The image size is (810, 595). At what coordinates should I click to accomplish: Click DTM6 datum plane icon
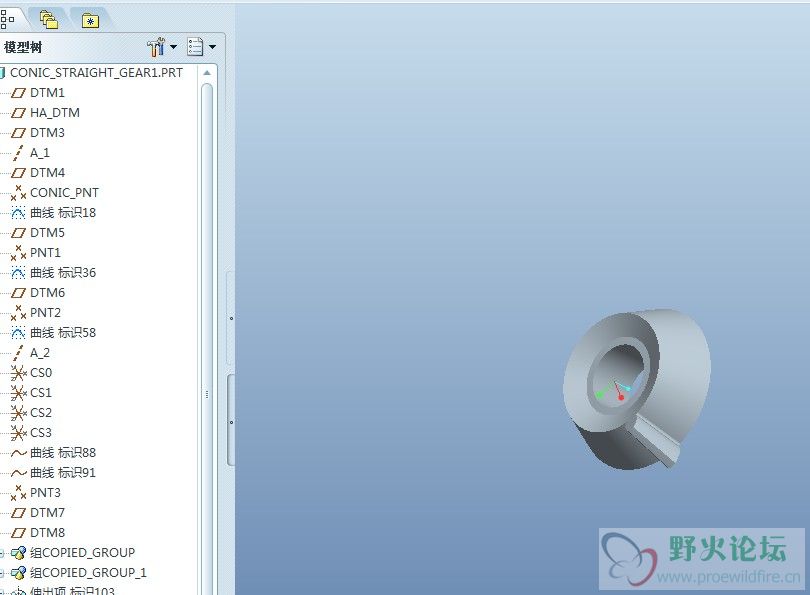coord(19,293)
